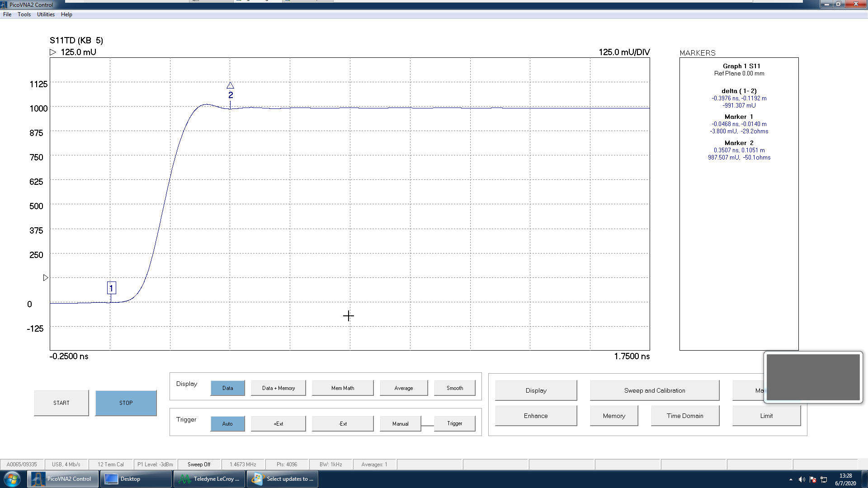Click the P1 Level -3dBm status field

pyautogui.click(x=155, y=465)
